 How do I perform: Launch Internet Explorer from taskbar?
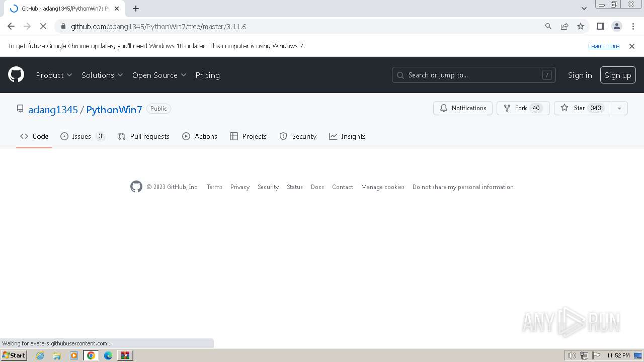tap(40, 355)
